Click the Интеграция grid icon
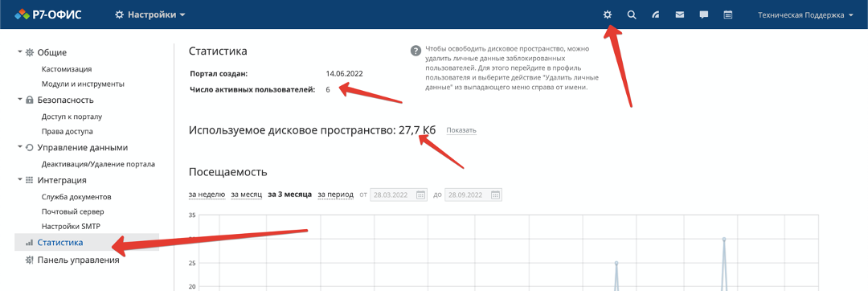This screenshot has height=291, width=868. tap(30, 180)
